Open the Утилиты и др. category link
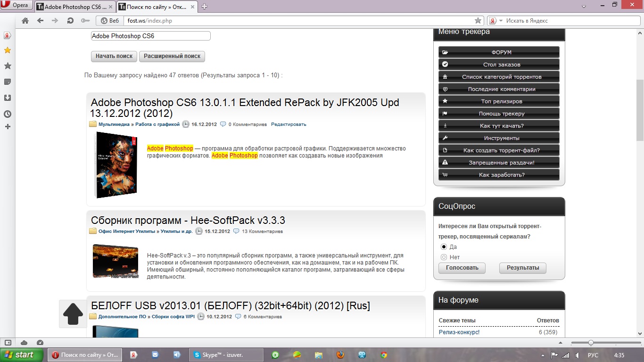The image size is (644, 362). (x=176, y=231)
